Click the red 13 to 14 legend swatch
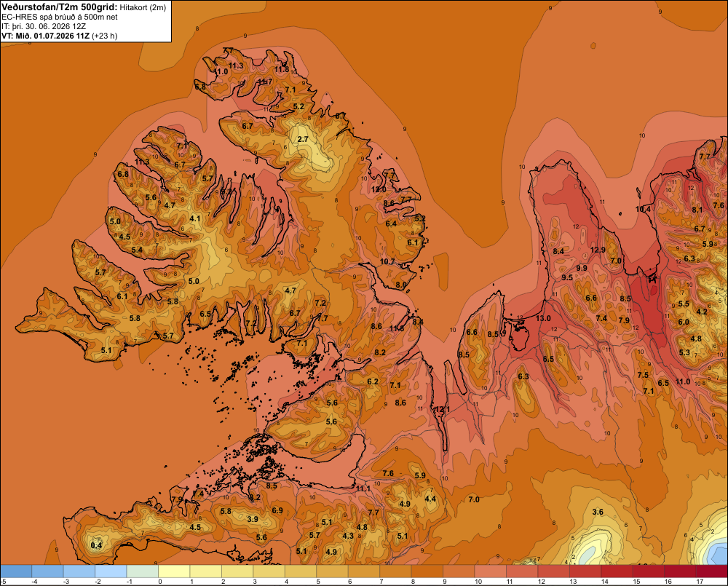728x586 pixels. coord(585,571)
